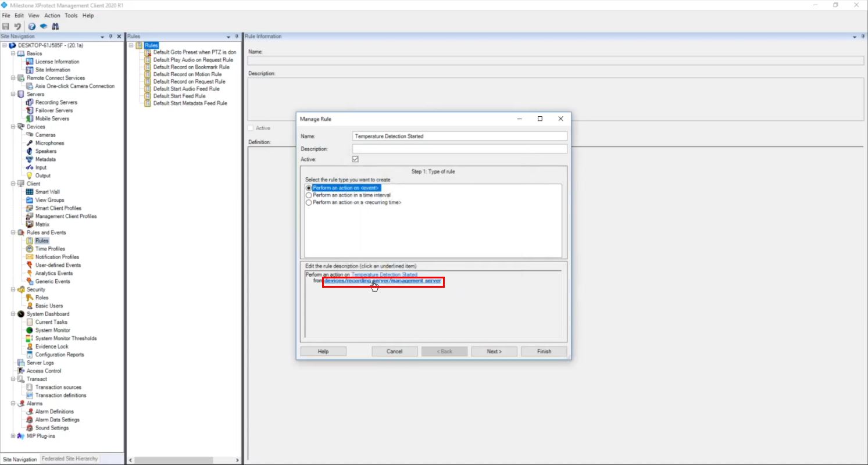Select the Perform an action on recurring time option
The height and width of the screenshot is (465, 868).
pyautogui.click(x=309, y=202)
